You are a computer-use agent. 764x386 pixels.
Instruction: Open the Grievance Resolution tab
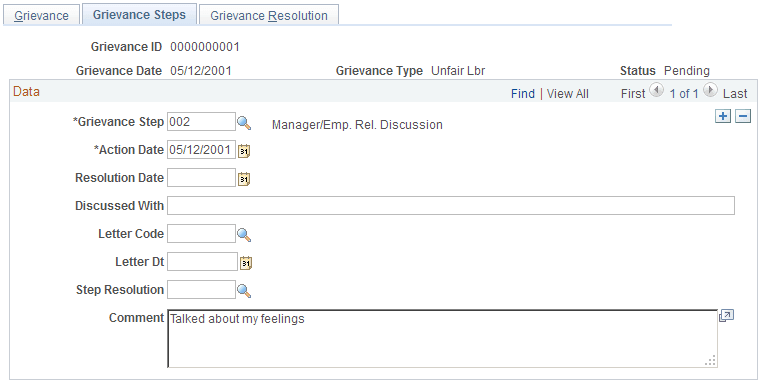click(269, 15)
